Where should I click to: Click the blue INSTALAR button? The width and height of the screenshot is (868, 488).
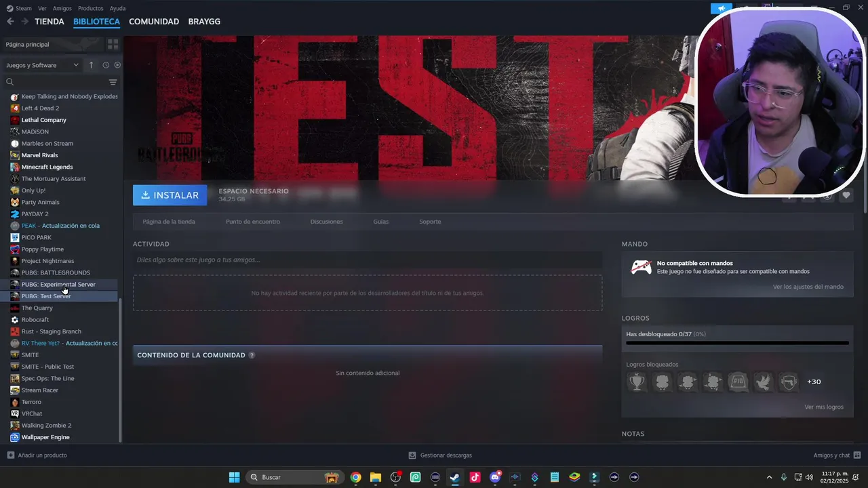(170, 195)
